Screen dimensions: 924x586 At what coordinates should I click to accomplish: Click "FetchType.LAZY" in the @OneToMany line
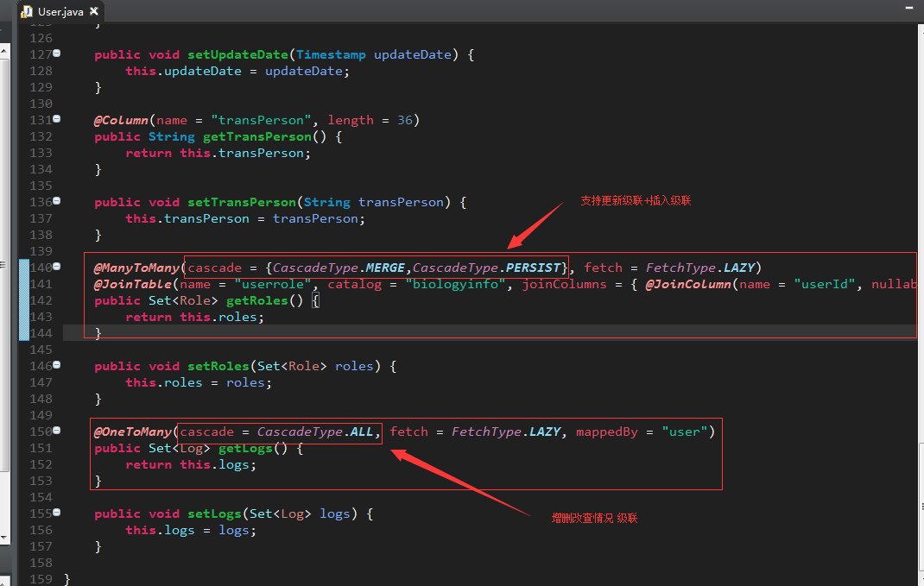coord(506,432)
